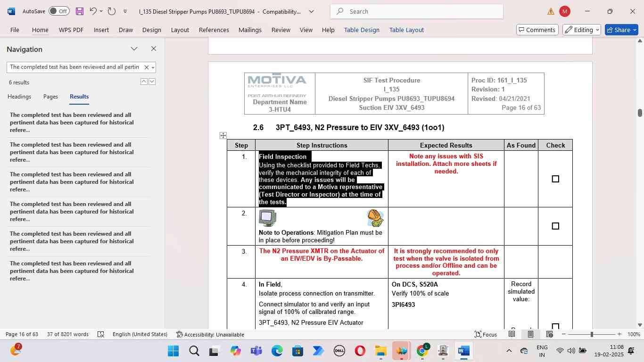Open the Mailings tab

[250, 30]
